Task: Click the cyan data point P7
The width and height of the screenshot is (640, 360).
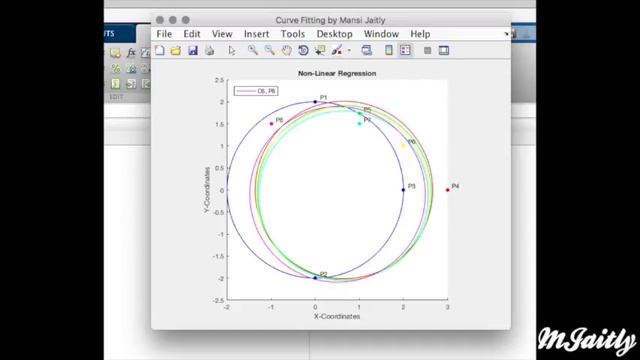Action: click(x=359, y=124)
